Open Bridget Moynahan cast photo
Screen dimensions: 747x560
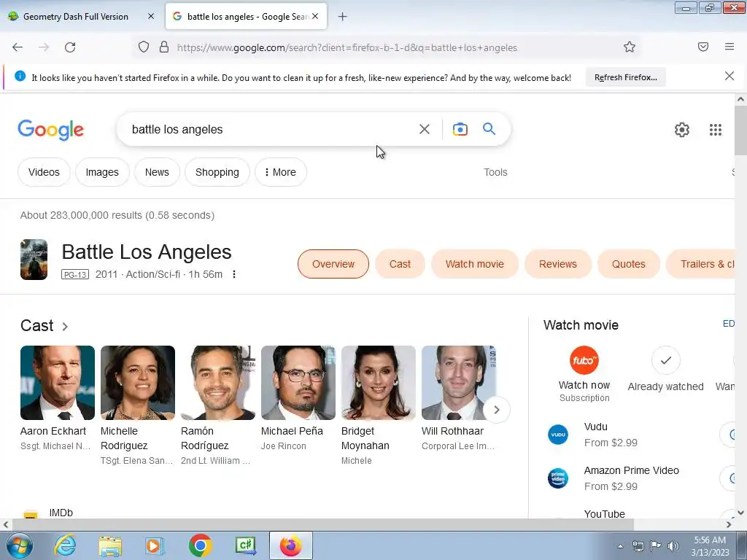[379, 383]
